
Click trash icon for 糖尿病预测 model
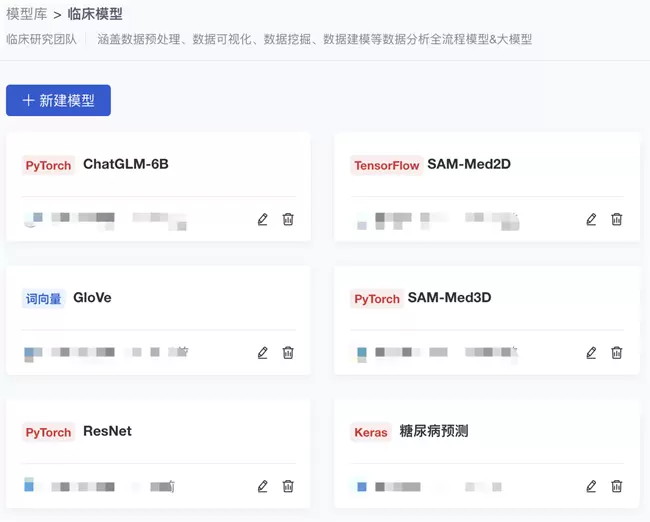(x=617, y=486)
